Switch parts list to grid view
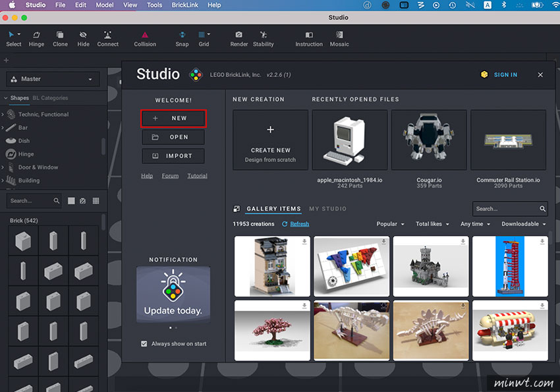The width and height of the screenshot is (560, 392). pyautogui.click(x=96, y=201)
